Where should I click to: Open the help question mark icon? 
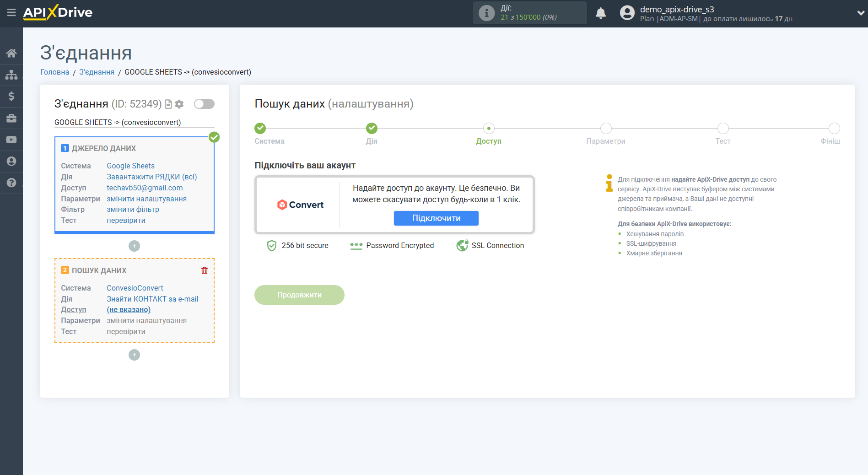pos(11,183)
